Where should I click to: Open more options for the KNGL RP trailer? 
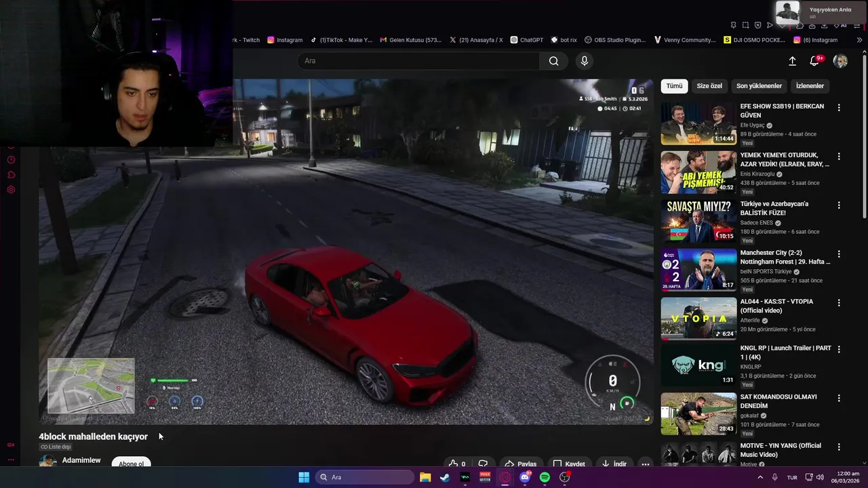click(839, 350)
